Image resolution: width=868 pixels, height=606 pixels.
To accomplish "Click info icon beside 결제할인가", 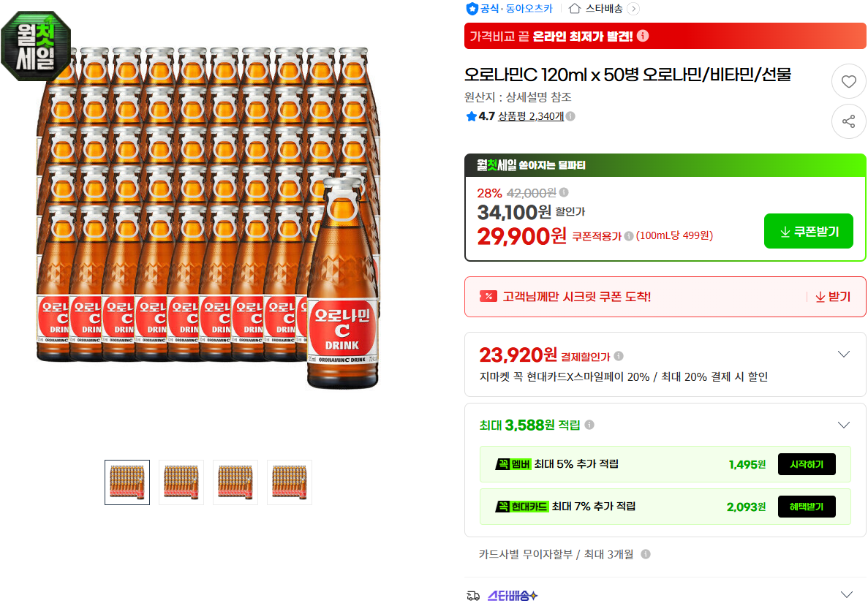I will click(x=619, y=356).
